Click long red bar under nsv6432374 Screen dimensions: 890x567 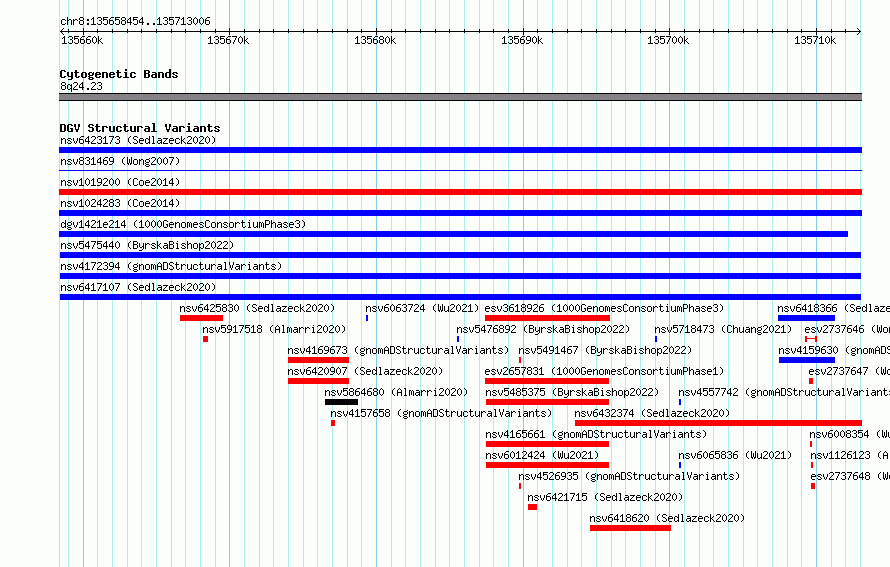719,423
